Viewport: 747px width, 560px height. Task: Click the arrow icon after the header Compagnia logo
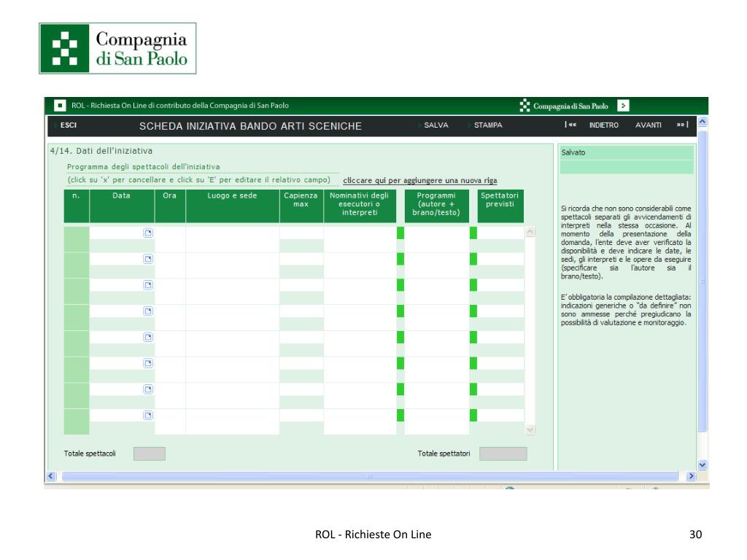point(623,106)
